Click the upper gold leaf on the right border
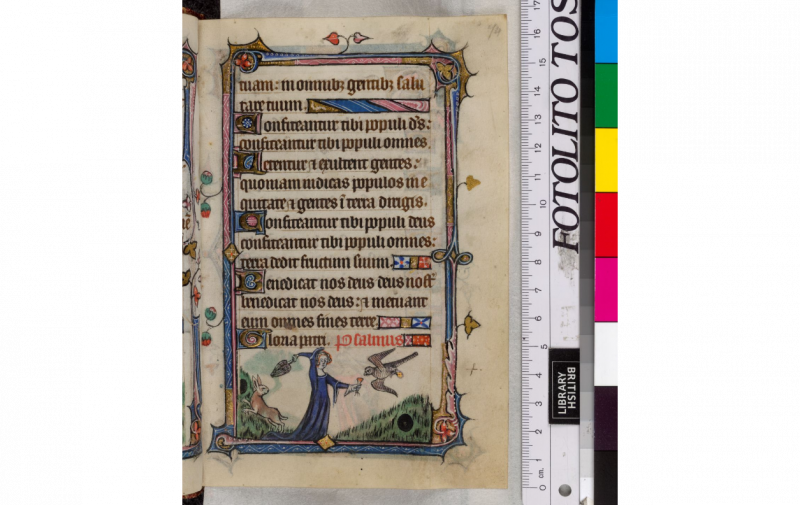 click(471, 183)
